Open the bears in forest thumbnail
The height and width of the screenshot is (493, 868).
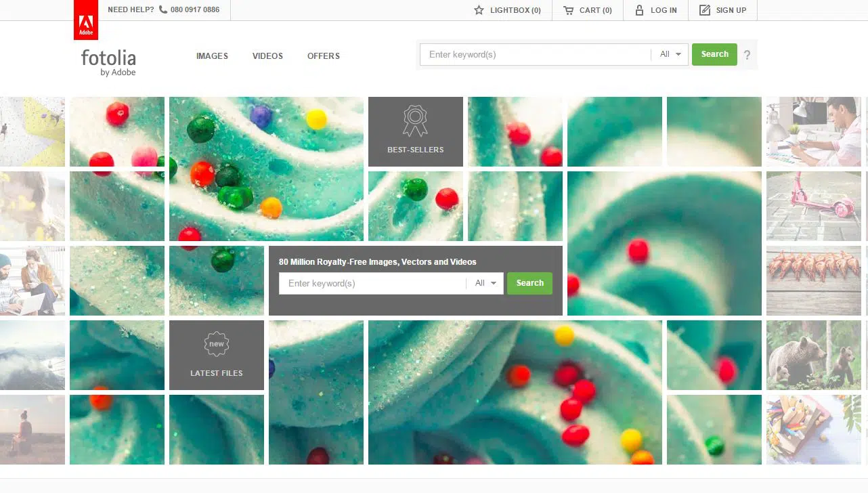(x=813, y=355)
